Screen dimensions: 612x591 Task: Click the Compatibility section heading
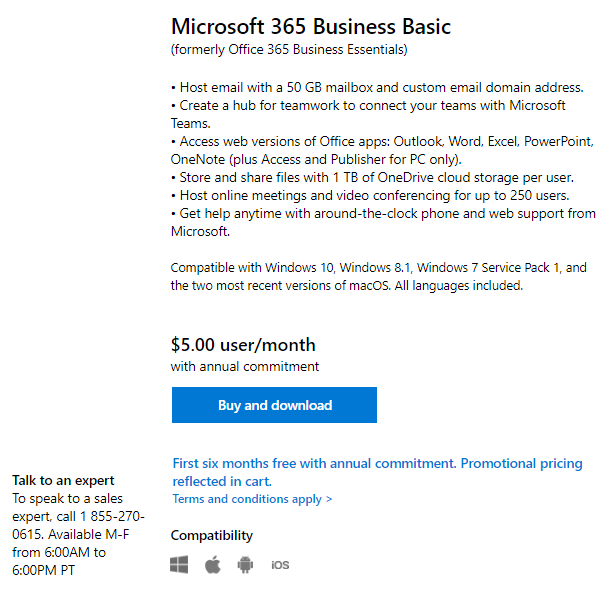pyautogui.click(x=212, y=535)
